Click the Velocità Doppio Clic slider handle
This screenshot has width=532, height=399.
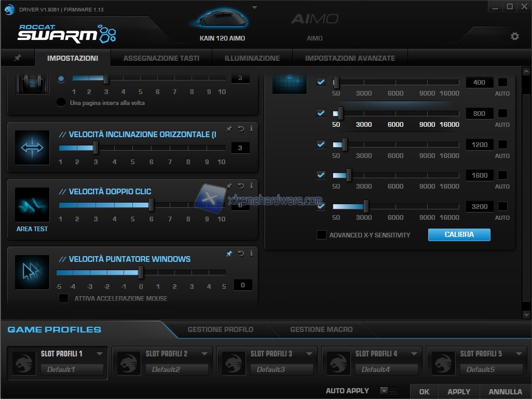151,205
